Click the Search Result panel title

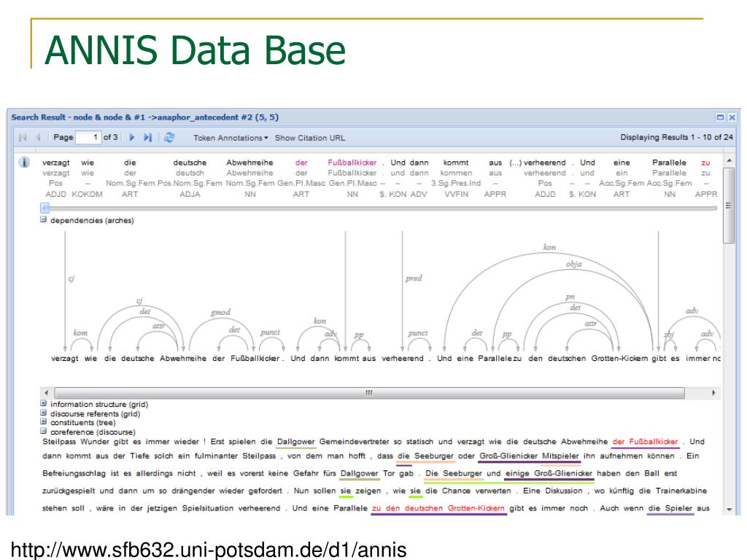[145, 117]
